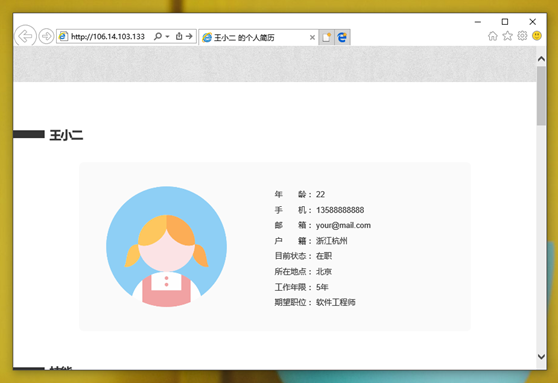
Task: Click the smiley feedback icon
Action: (537, 36)
